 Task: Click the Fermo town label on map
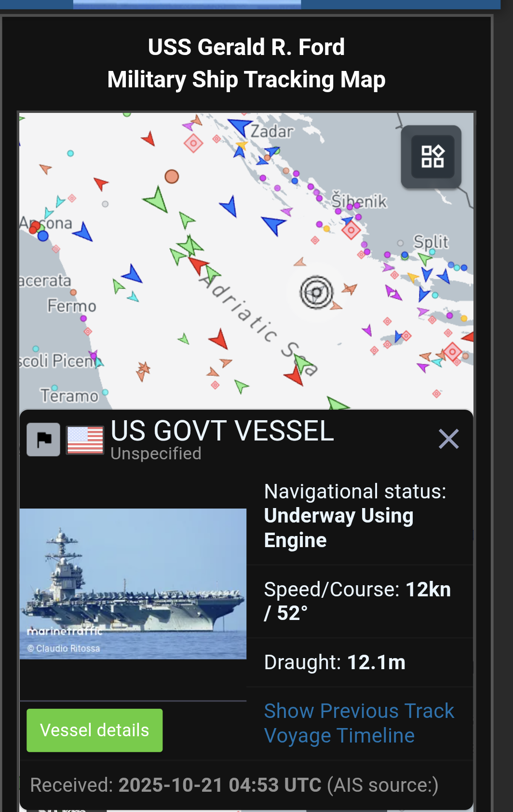click(72, 306)
